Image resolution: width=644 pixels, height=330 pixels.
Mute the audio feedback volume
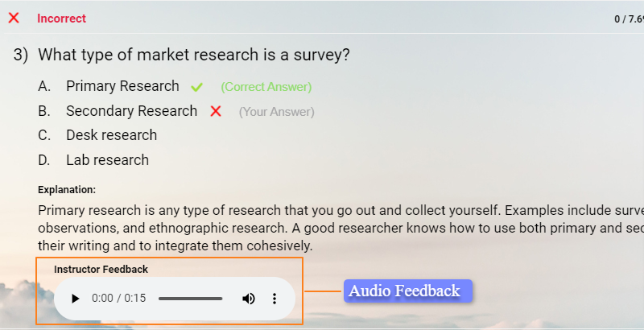click(x=249, y=299)
